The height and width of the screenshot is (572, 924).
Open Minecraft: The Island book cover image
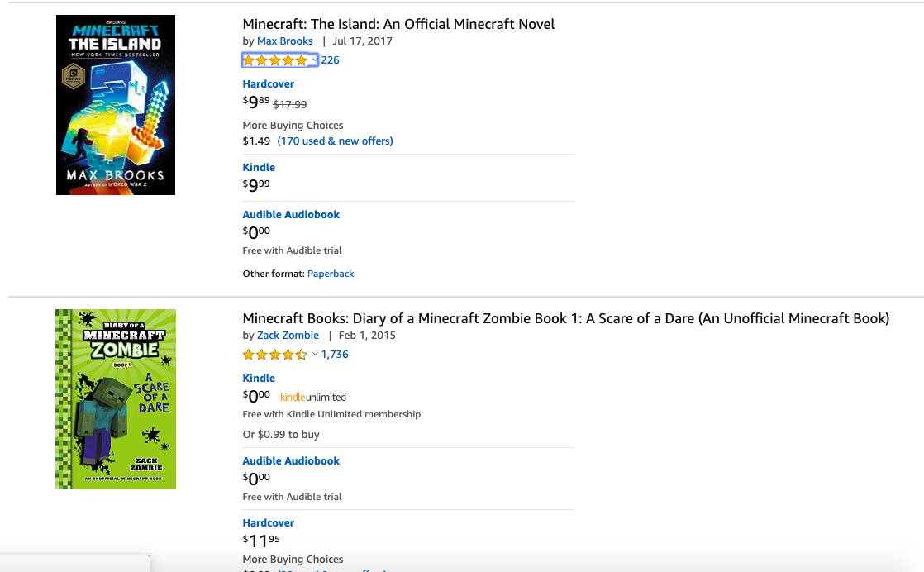point(116,105)
